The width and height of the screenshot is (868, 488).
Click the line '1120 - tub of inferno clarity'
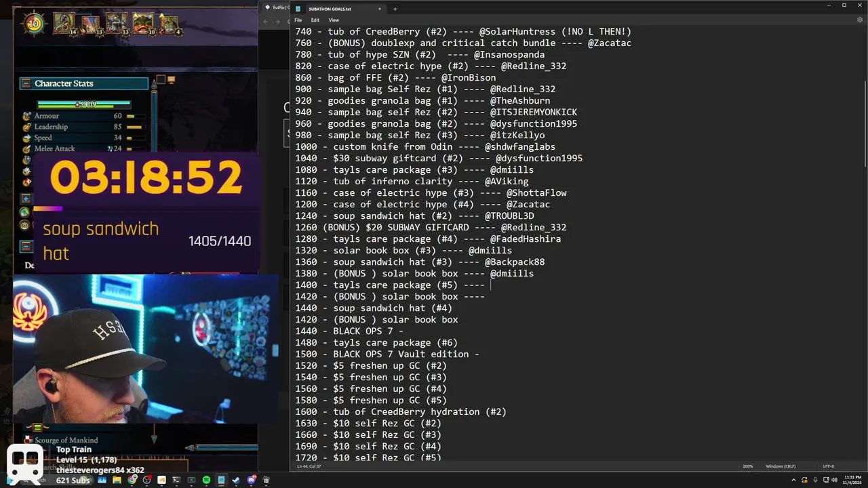(412, 182)
